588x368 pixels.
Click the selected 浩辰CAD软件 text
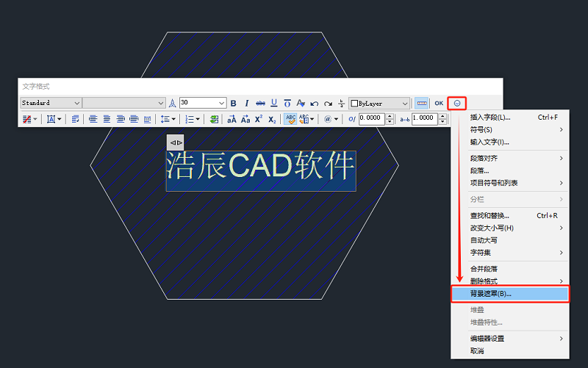261,166
